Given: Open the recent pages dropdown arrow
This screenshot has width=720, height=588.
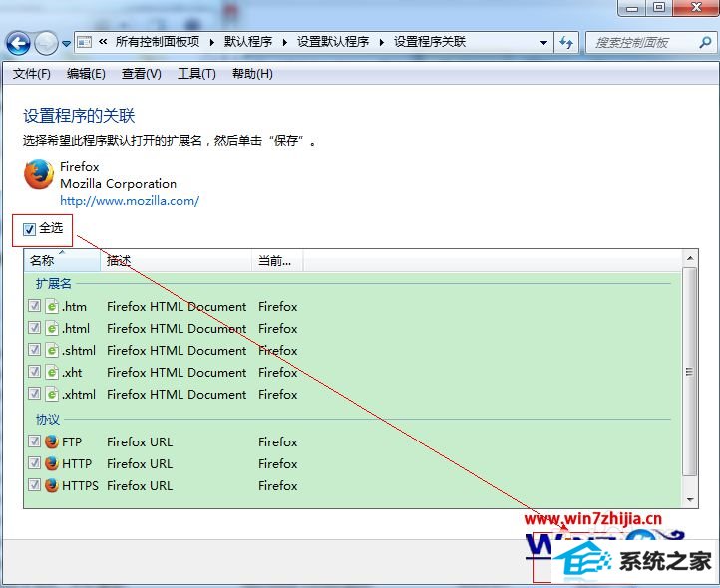Looking at the screenshot, I should click(x=66, y=44).
